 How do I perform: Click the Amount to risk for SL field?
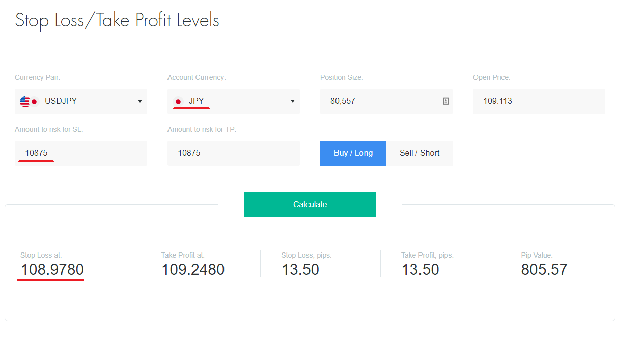(81, 153)
